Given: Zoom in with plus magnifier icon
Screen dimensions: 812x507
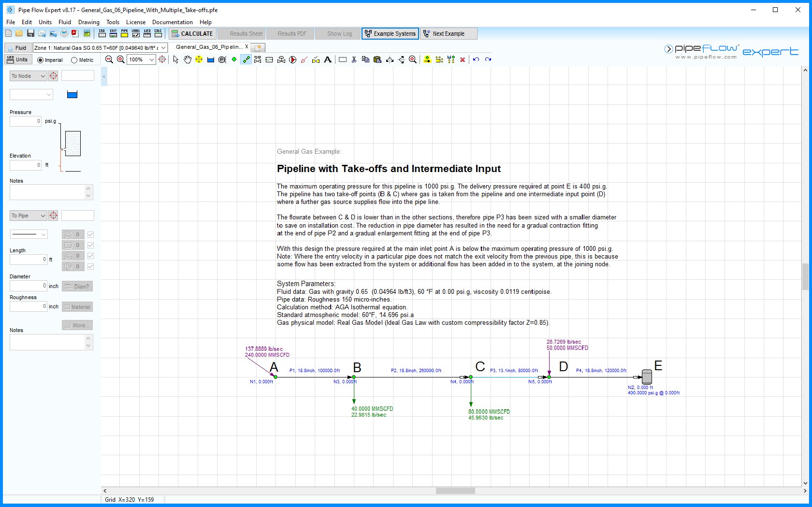Looking at the screenshot, I should (x=121, y=59).
